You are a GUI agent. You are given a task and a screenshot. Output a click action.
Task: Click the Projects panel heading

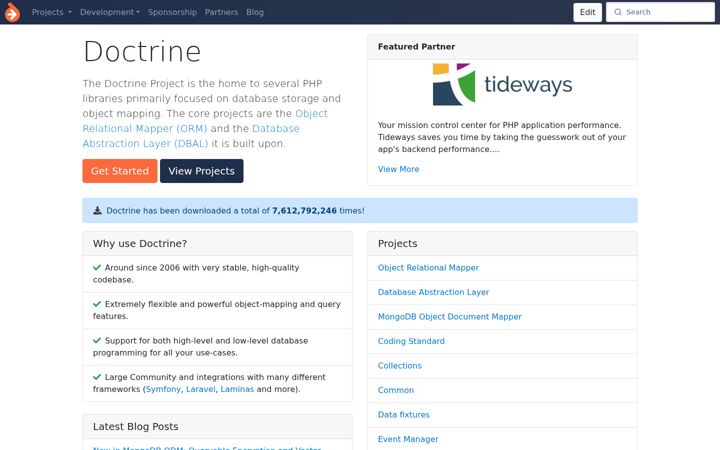(398, 243)
